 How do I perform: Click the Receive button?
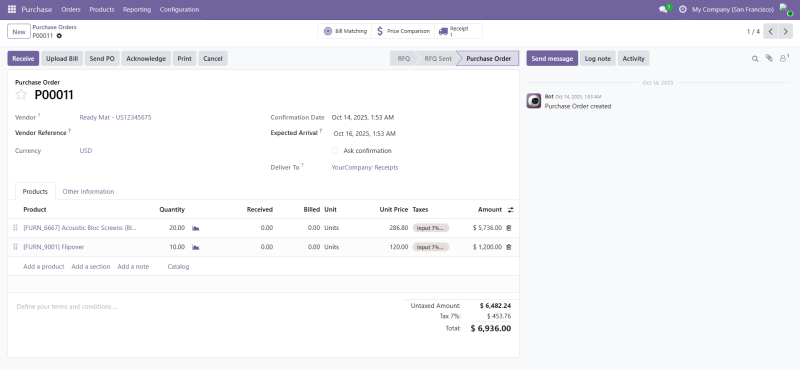tap(23, 59)
